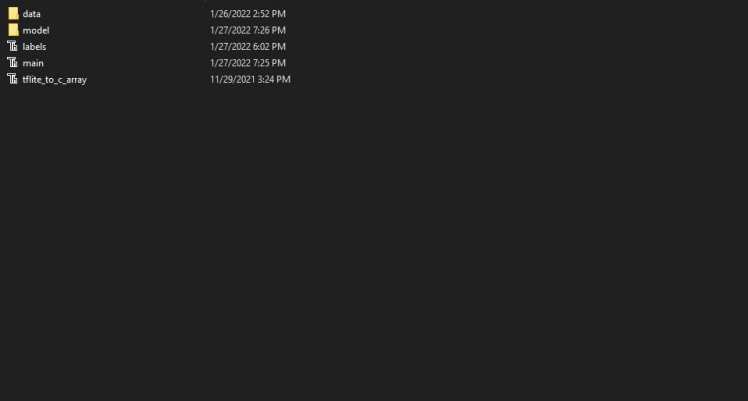
Task: Select the labels file name
Action: [x=34, y=46]
